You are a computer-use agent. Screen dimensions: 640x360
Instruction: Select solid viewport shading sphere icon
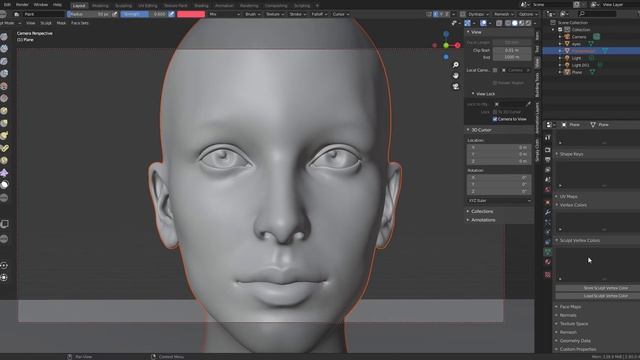coord(515,23)
